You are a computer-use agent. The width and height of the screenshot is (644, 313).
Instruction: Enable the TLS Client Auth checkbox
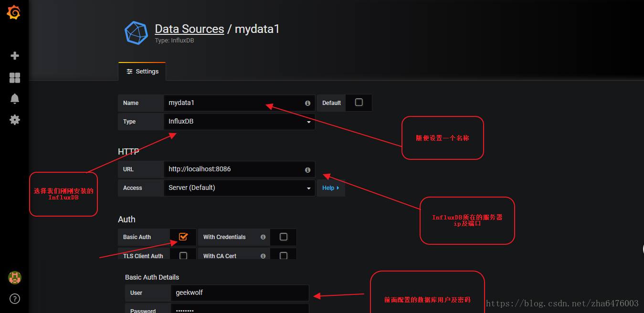[183, 256]
